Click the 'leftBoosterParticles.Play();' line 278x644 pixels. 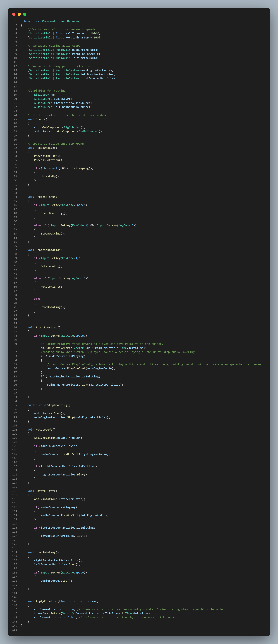point(64,536)
